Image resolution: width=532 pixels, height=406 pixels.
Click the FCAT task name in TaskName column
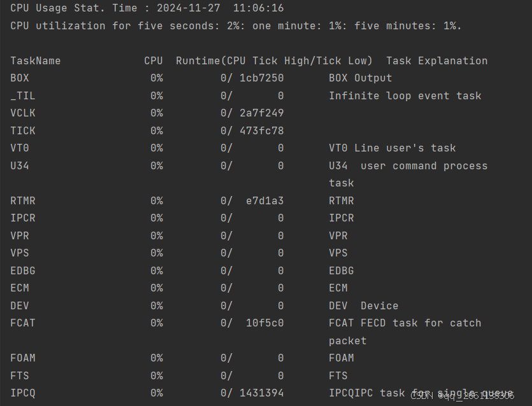point(23,323)
